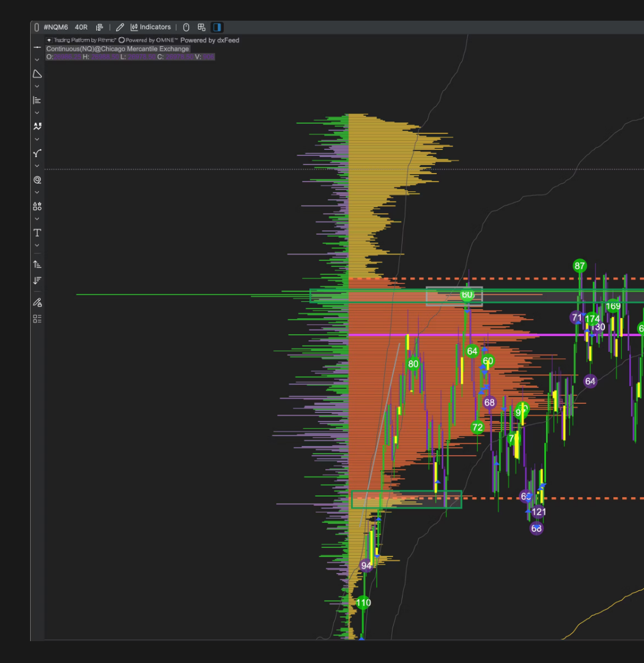Click the green 169 volume marker
This screenshot has width=644, height=663.
point(613,306)
